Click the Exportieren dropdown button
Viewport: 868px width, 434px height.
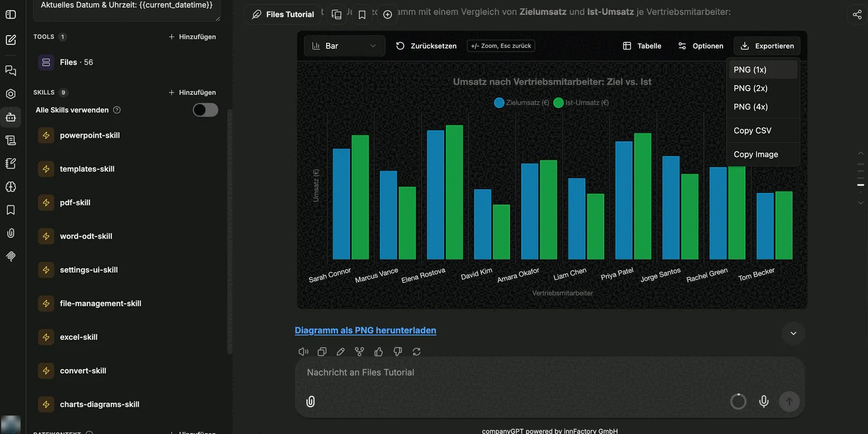767,46
